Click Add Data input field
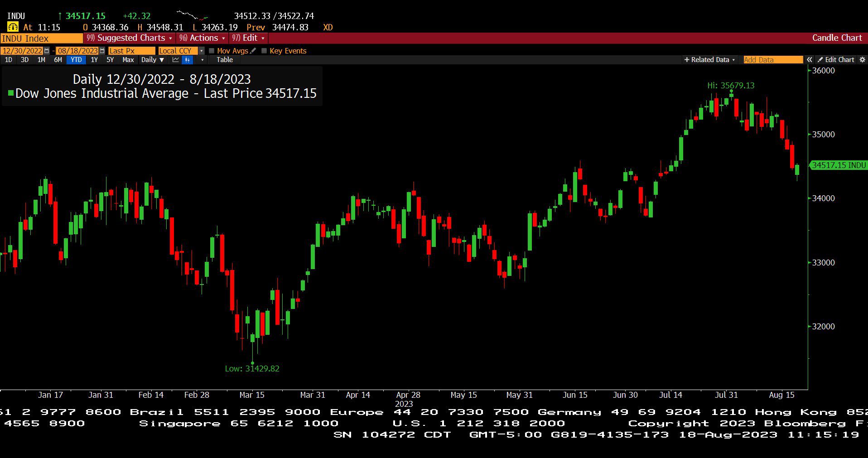The image size is (868, 458). [x=773, y=60]
